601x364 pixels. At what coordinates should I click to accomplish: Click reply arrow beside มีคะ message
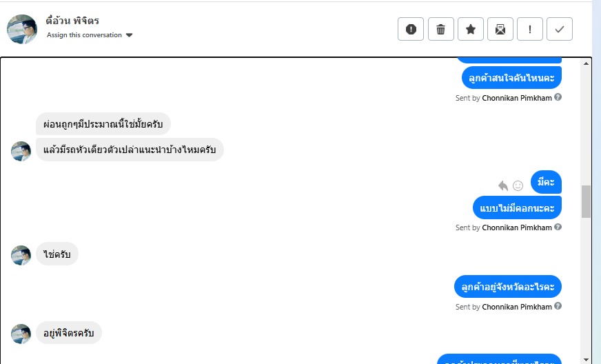click(x=503, y=185)
